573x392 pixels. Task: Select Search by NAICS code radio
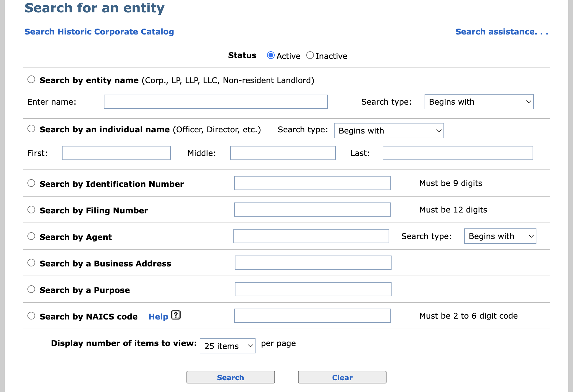tap(31, 316)
